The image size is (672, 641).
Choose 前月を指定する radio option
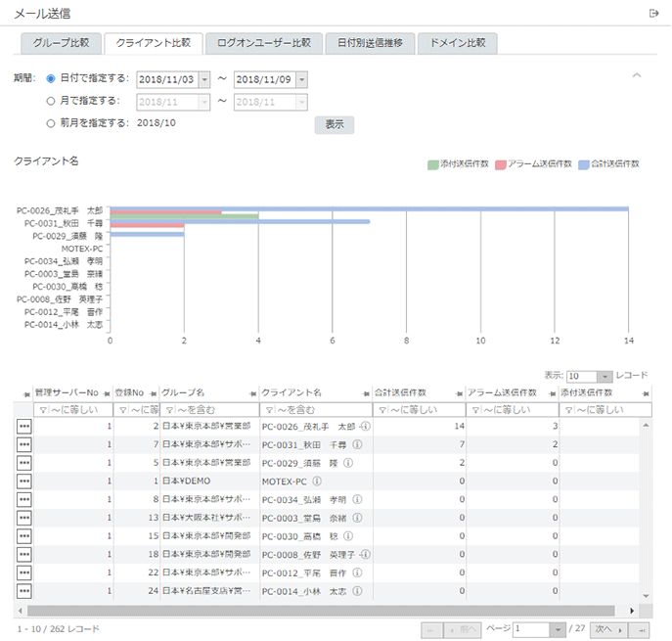click(51, 123)
